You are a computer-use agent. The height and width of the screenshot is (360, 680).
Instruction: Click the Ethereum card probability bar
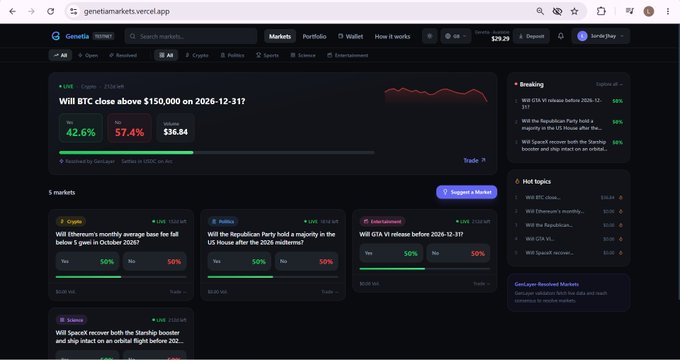(121, 277)
